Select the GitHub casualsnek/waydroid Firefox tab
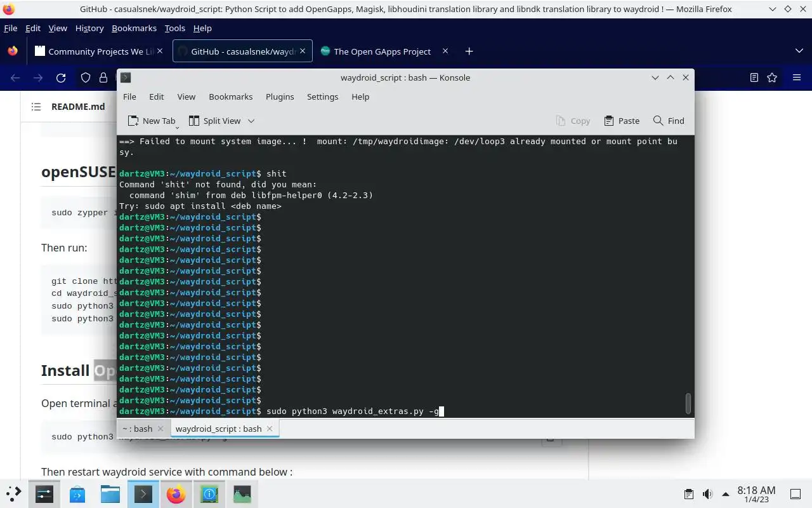The image size is (812, 508). (242, 51)
